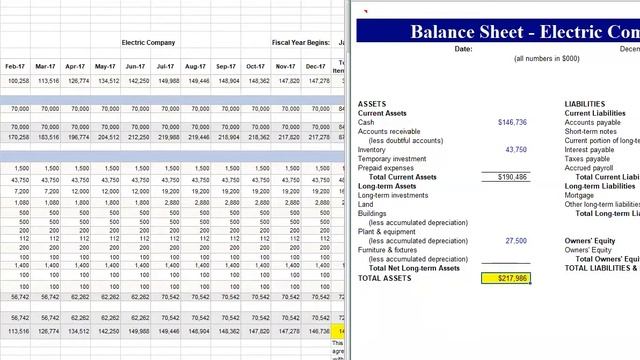Select the LIABILITIES heading cell
640x360 pixels.
click(x=584, y=104)
